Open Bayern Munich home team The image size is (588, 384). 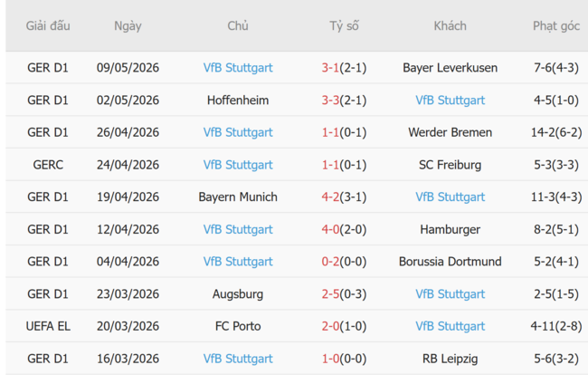coord(238,197)
